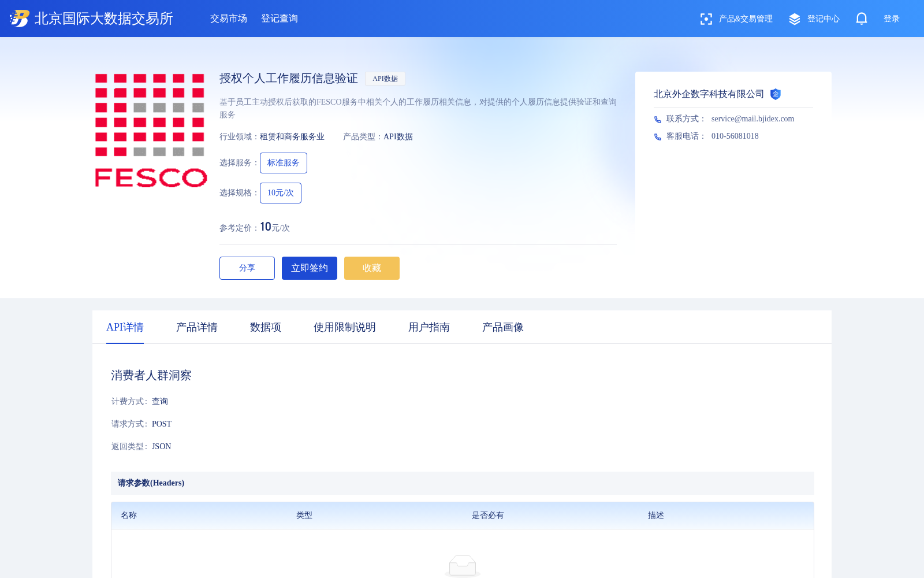The height and width of the screenshot is (578, 924).
Task: Click the phone icon beside 联系方式
Action: pos(658,120)
